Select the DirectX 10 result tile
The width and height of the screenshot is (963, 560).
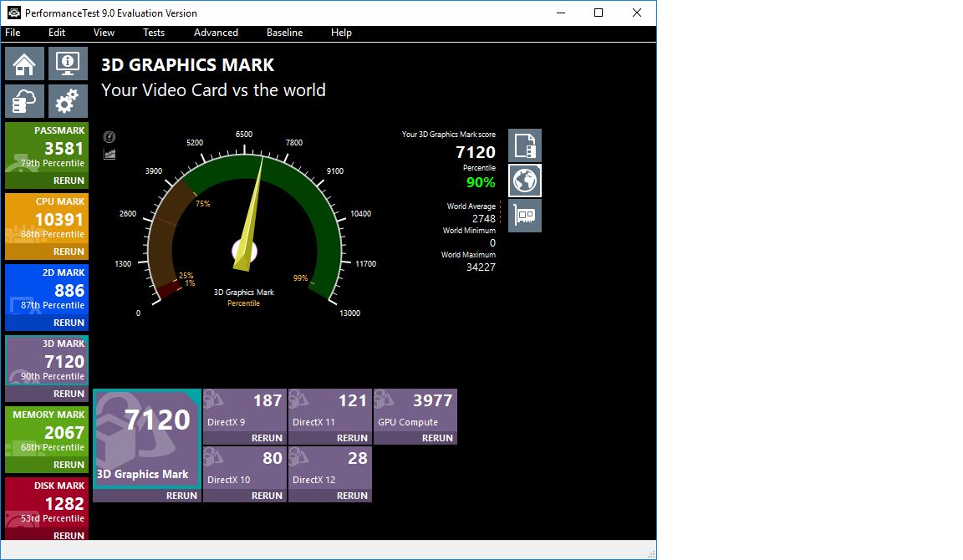click(244, 468)
